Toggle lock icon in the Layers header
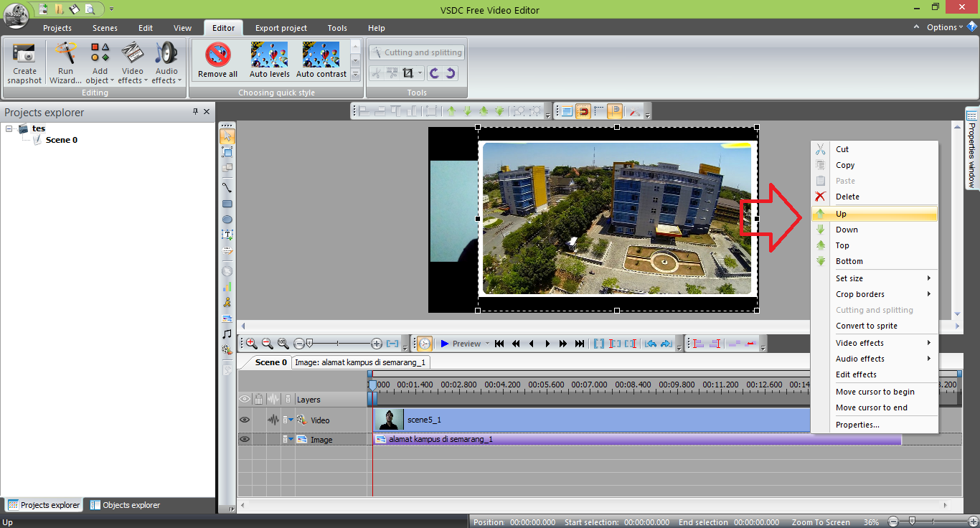The image size is (980, 528). pos(259,400)
